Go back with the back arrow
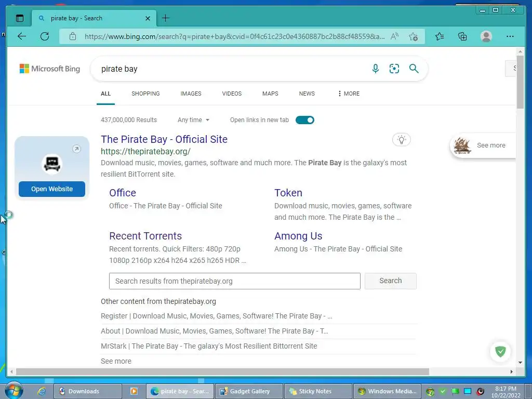 [x=22, y=36]
